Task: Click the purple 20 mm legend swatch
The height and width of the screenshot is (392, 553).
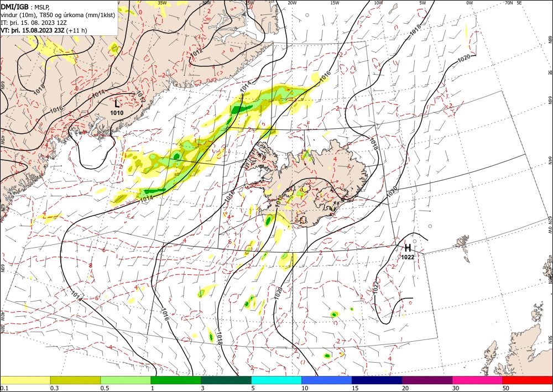Action: (x=427, y=380)
